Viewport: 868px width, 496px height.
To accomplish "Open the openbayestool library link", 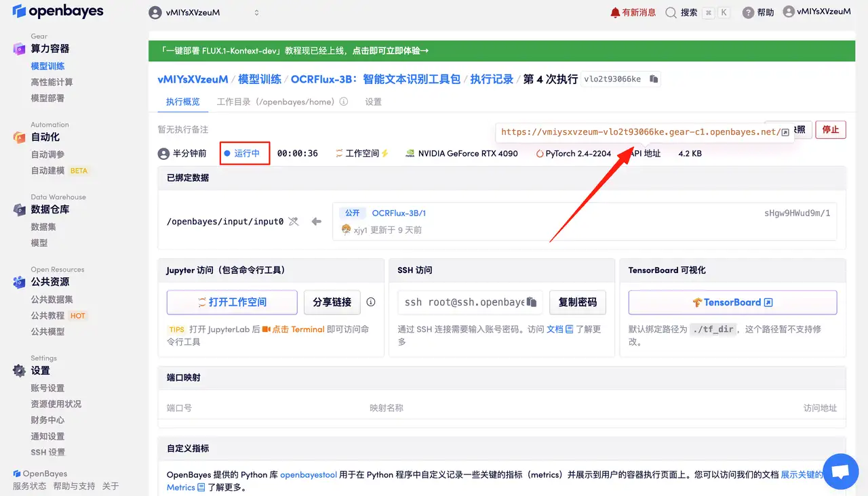I will (x=309, y=475).
